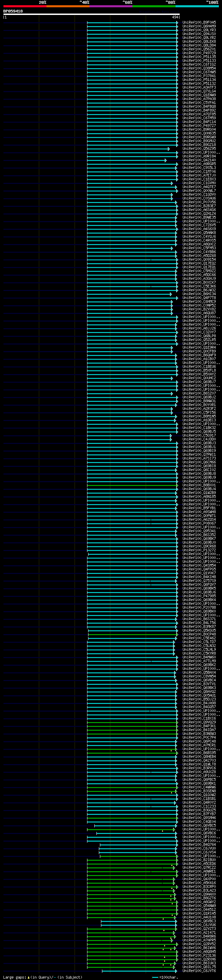Select hit UniRef100_Q38M54
Viewport: 222px width, 980px height.
[199, 68]
